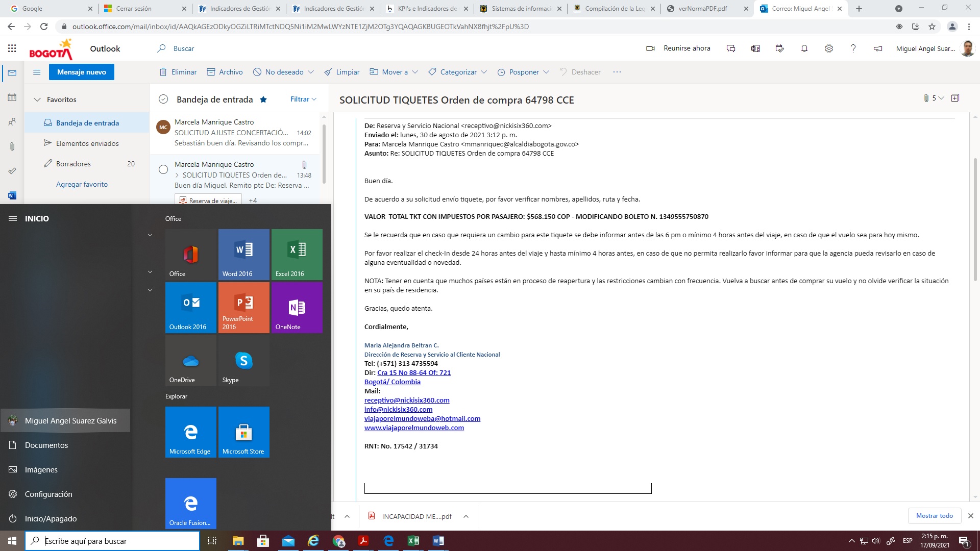Toggle inbox favorite star
This screenshot has height=551, width=980.
coord(263,99)
